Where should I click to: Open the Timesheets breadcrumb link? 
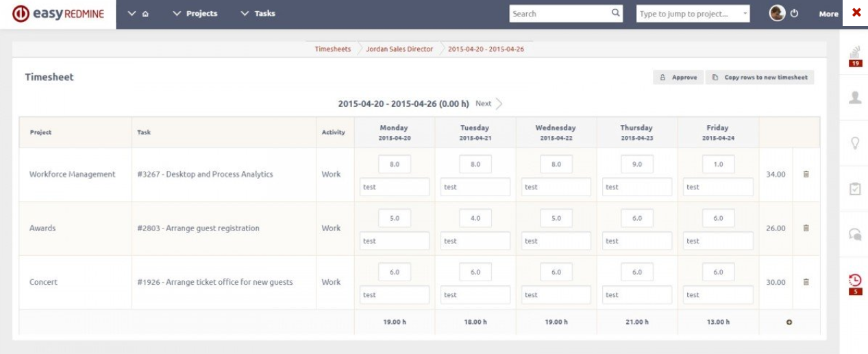332,49
